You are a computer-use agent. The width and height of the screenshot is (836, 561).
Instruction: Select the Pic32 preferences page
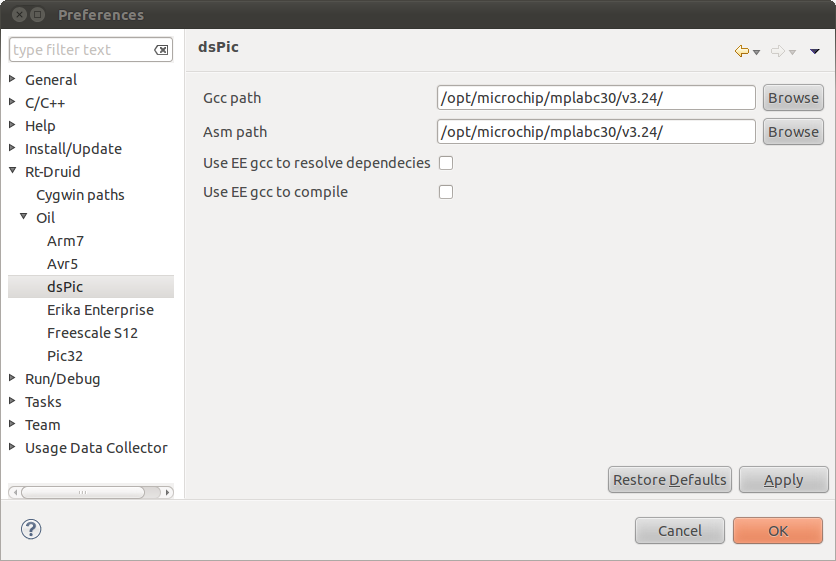[65, 356]
